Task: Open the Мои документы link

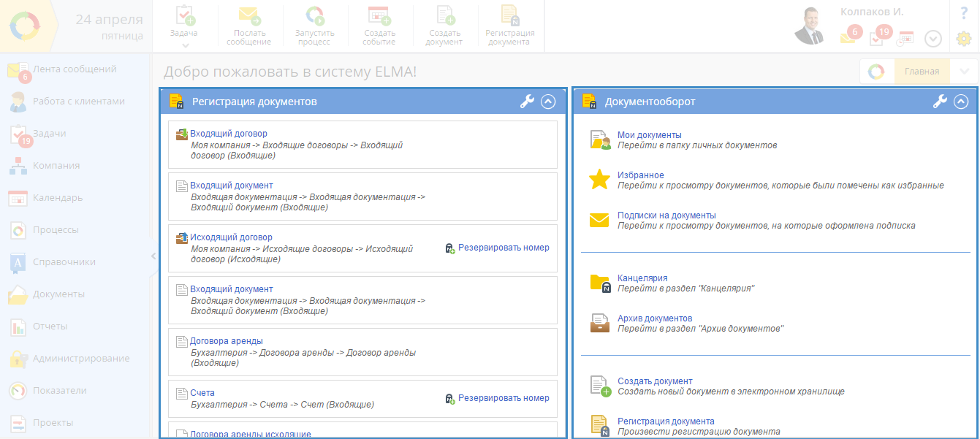Action: coord(649,135)
